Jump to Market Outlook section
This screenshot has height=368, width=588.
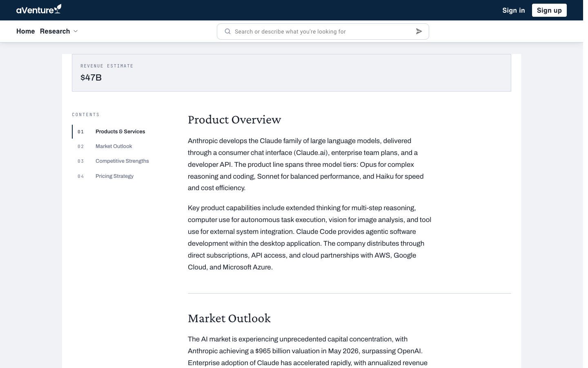coord(114,146)
